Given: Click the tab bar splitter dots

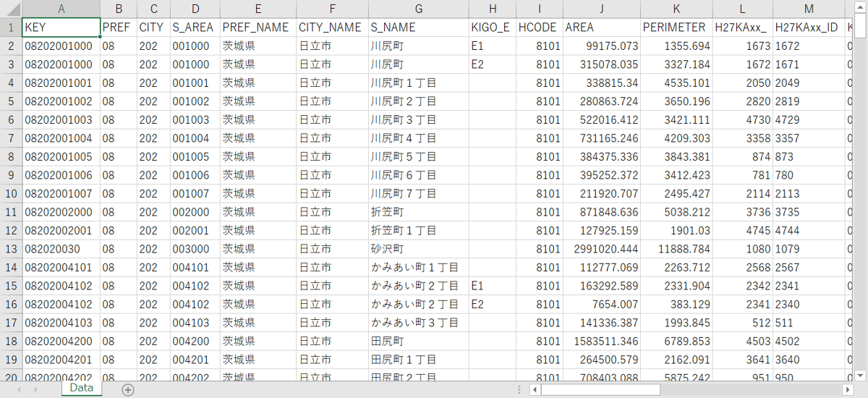Looking at the screenshot, I should click(520, 389).
